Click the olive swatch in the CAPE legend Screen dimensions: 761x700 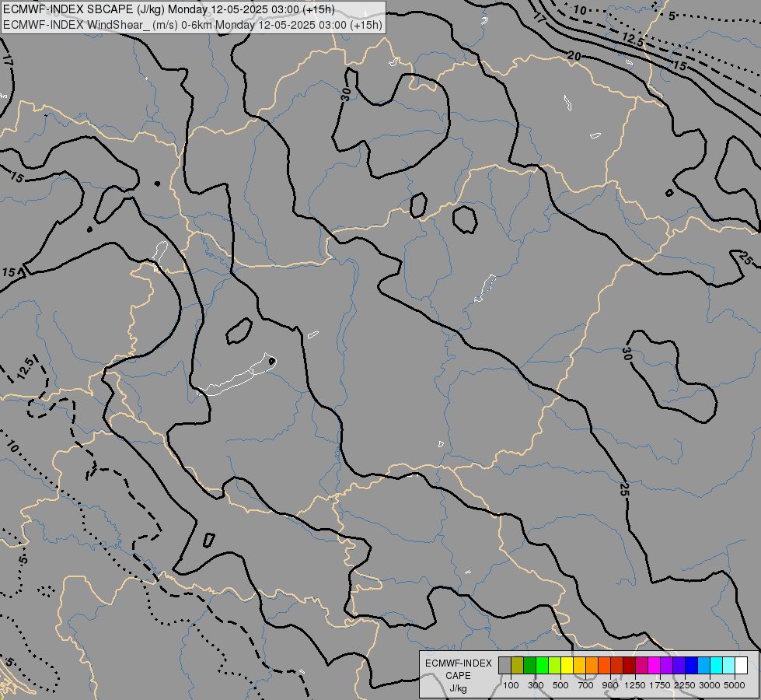tap(518, 665)
